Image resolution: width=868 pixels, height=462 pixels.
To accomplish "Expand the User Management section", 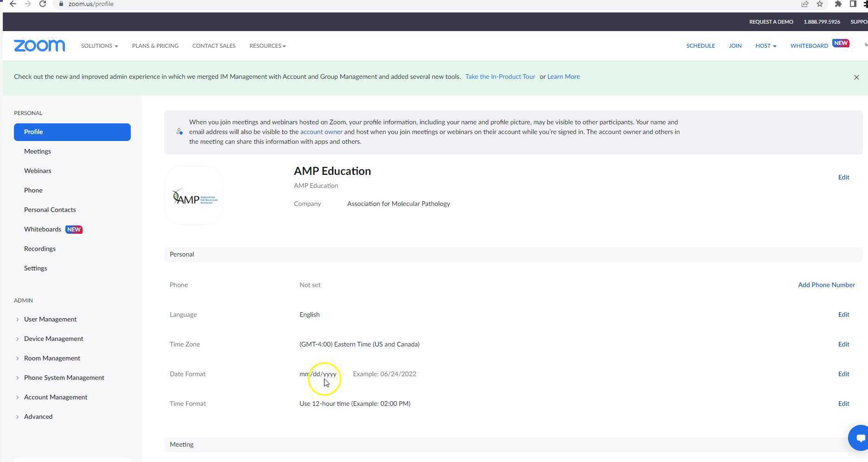I will tap(50, 319).
